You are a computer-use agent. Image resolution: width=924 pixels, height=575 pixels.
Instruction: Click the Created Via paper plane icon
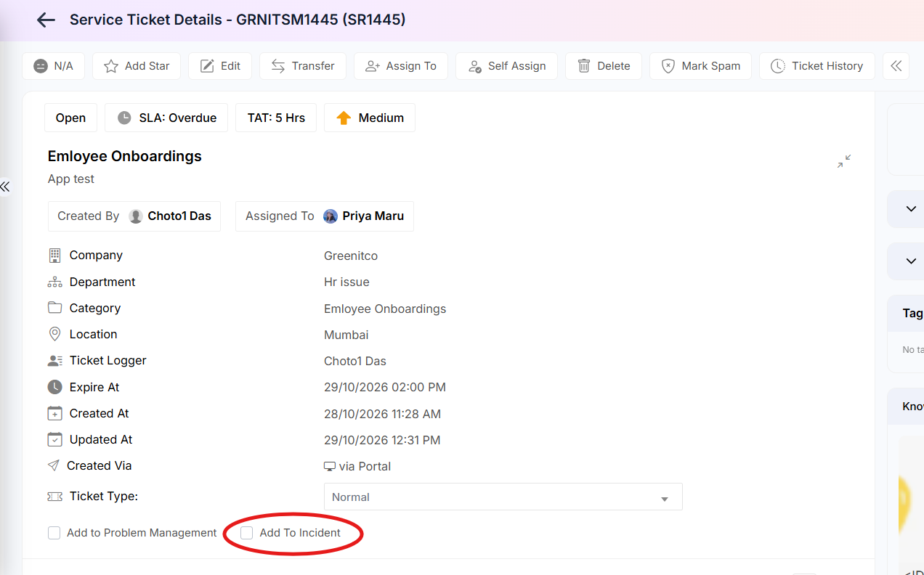54,465
